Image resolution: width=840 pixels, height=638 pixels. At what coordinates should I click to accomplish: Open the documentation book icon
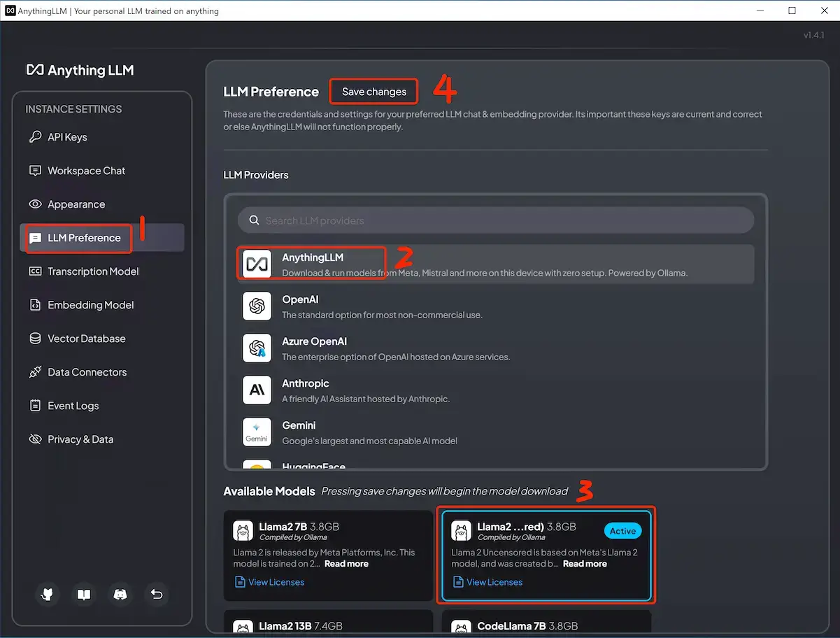click(84, 594)
